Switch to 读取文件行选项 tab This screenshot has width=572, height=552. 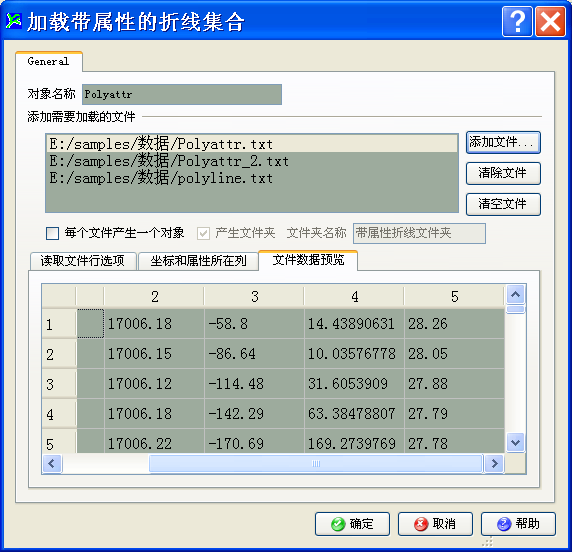click(x=83, y=261)
